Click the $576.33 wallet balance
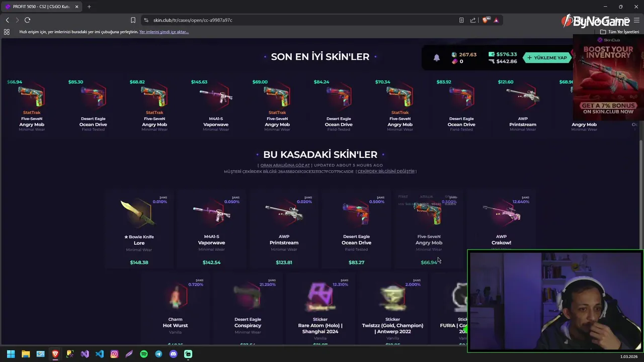This screenshot has width=644, height=362. pyautogui.click(x=503, y=54)
